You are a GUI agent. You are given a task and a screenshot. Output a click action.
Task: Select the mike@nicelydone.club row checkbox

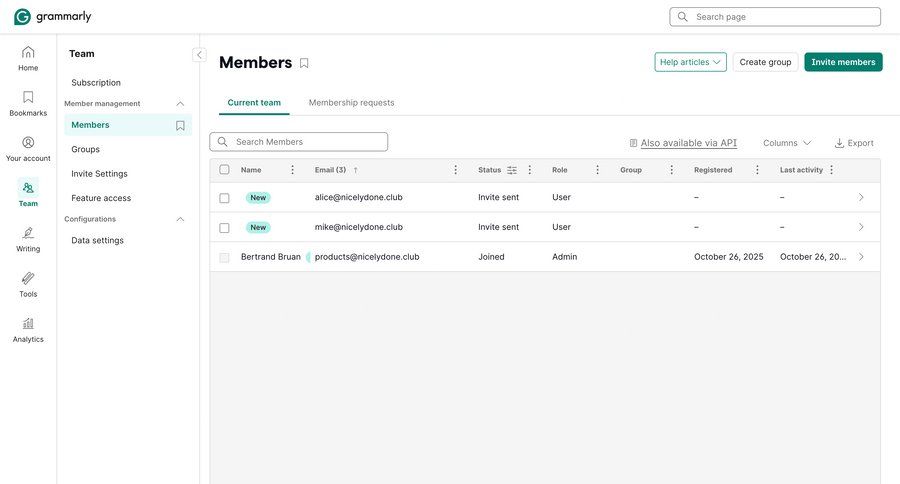tap(224, 228)
